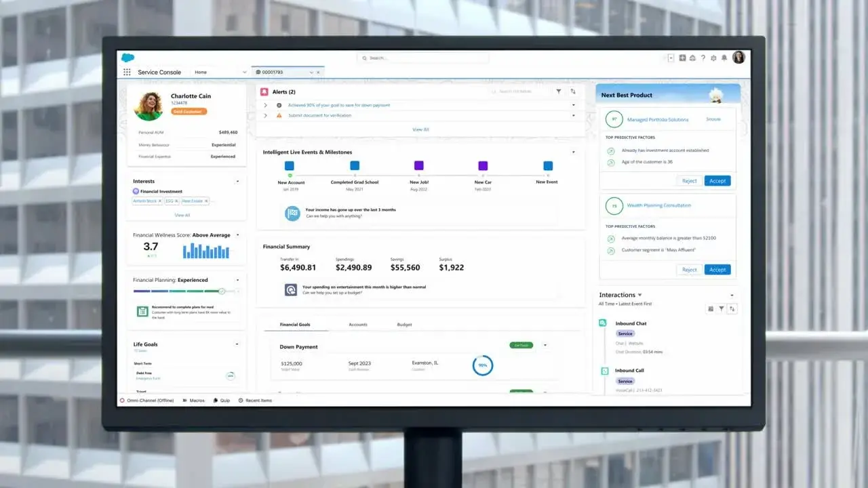Open Macros from the bottom utility bar
Viewport: 868px width, 488px height.
(194, 400)
